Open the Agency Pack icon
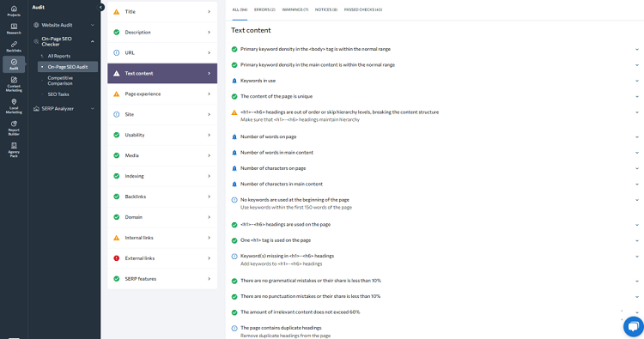 (x=14, y=150)
